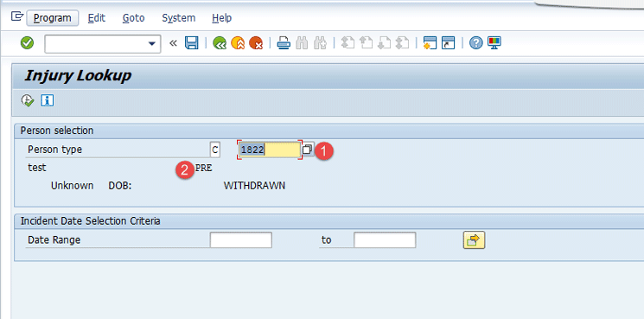Click the WITHDRAWN status text

[254, 186]
